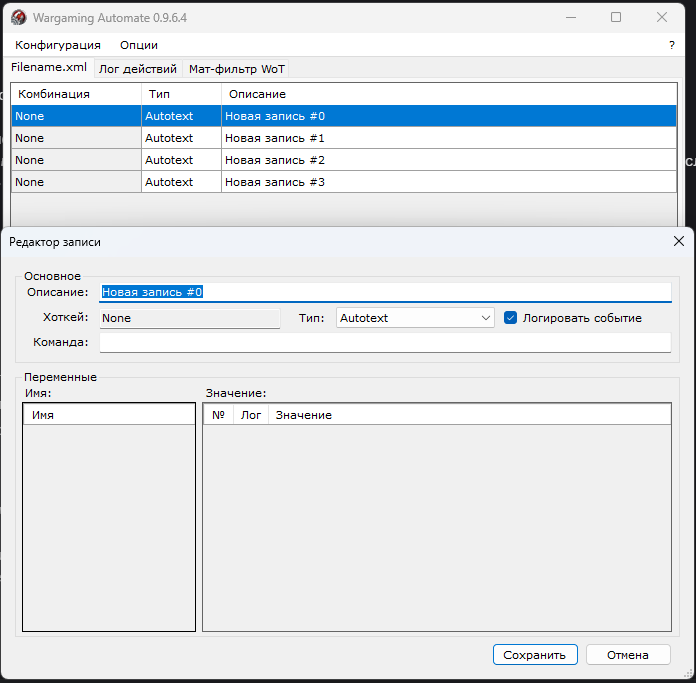Click the None cell of record #2

[76, 160]
